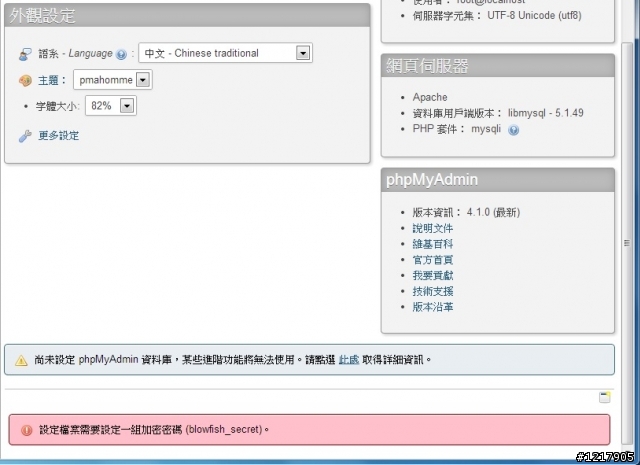This screenshot has width=640, height=465.
Task: Click the yellow warning triangle icon
Action: (21, 360)
